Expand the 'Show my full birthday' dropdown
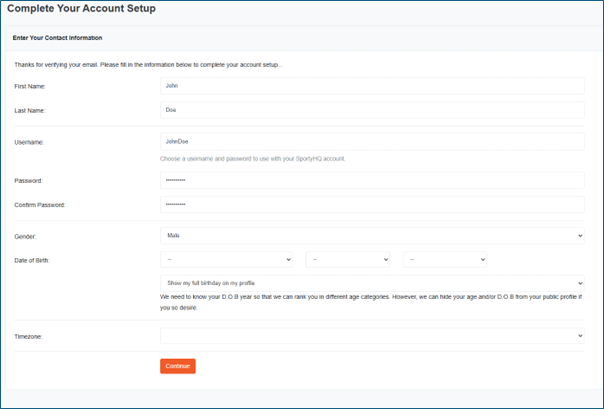 (371, 283)
